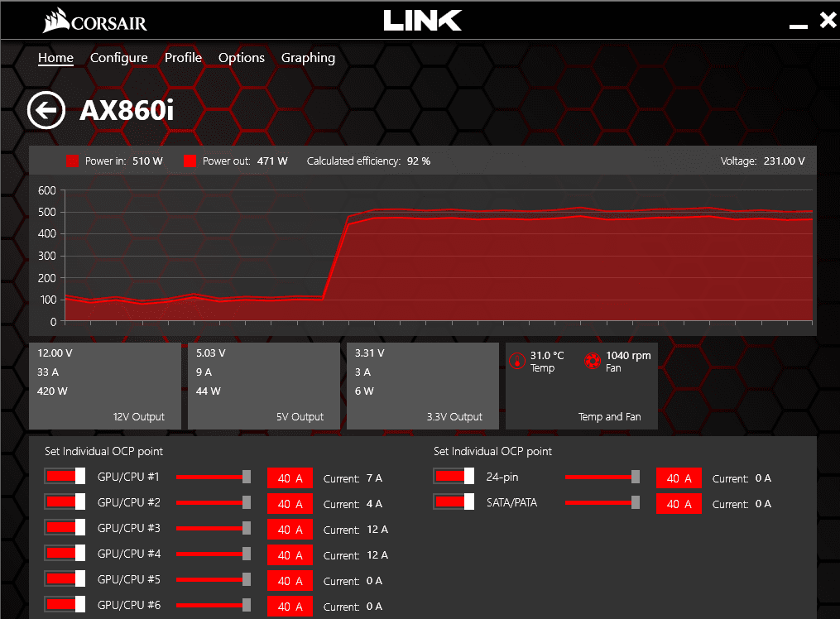Click the 31.0 °C temperature value

tap(547, 356)
